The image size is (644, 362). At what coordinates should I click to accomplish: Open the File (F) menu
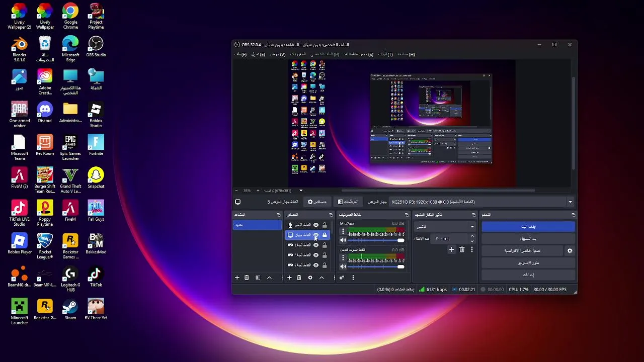[x=240, y=54]
